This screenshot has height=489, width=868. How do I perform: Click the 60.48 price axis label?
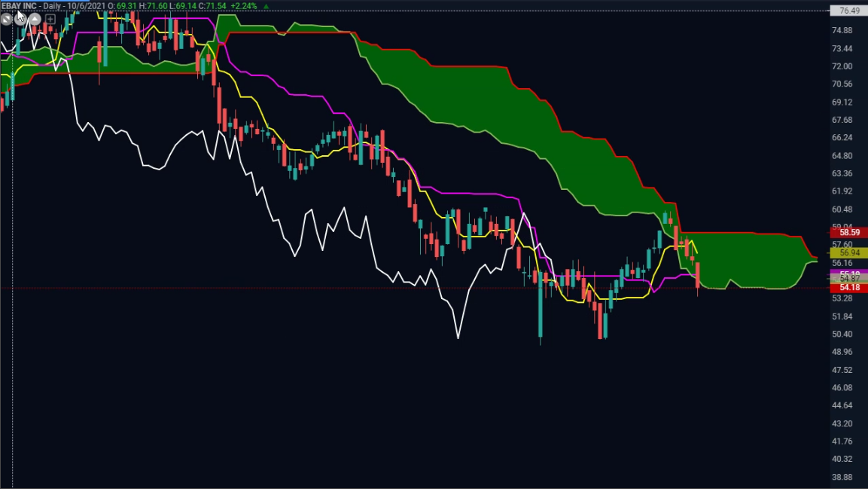(x=842, y=210)
